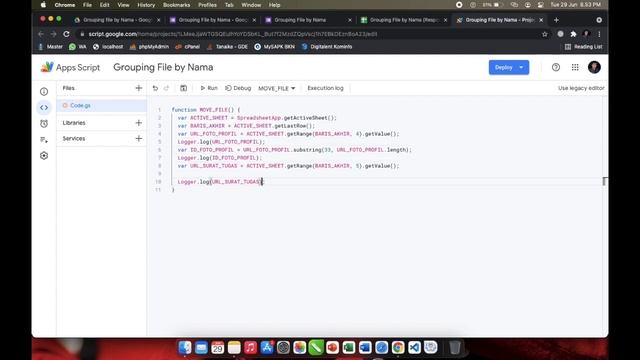The image size is (640, 360).
Task: Click the editor vertical scrollbar marker
Action: click(x=604, y=181)
